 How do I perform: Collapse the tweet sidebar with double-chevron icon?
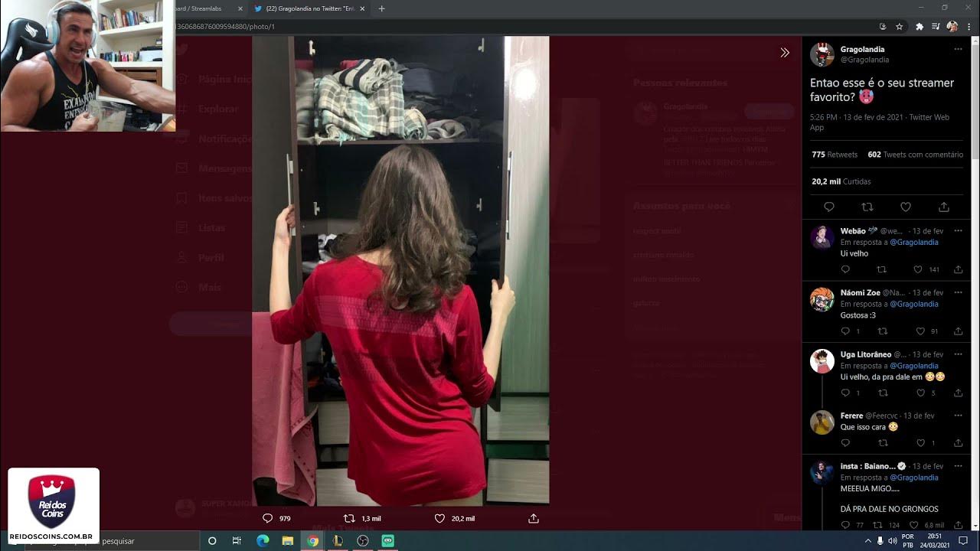785,53
